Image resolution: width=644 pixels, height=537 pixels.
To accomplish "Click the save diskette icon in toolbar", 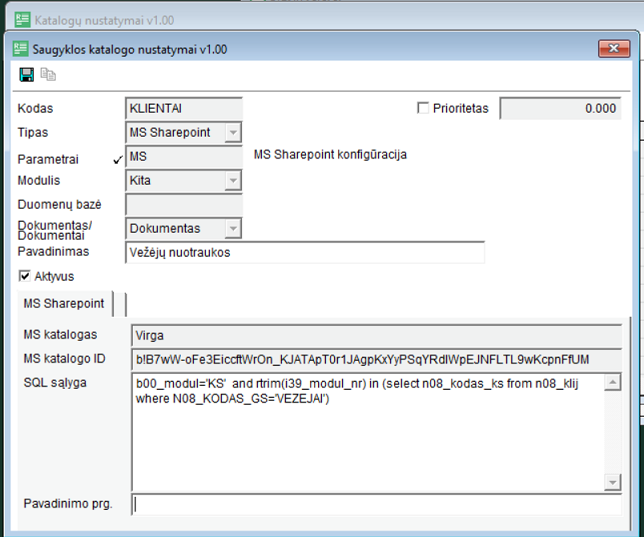I will point(27,75).
